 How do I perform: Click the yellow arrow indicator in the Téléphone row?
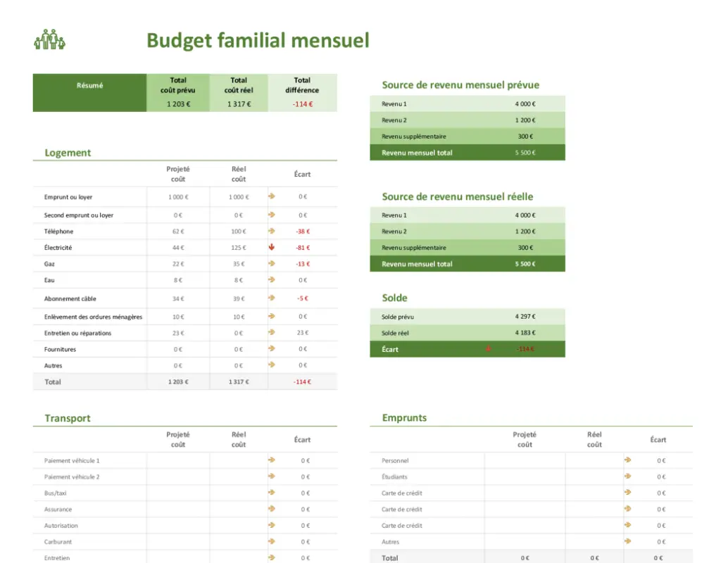point(271,231)
